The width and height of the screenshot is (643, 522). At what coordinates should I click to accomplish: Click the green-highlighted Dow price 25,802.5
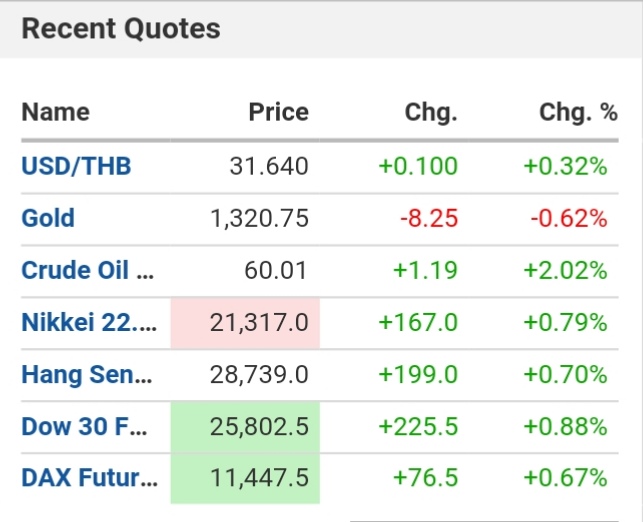coord(259,427)
